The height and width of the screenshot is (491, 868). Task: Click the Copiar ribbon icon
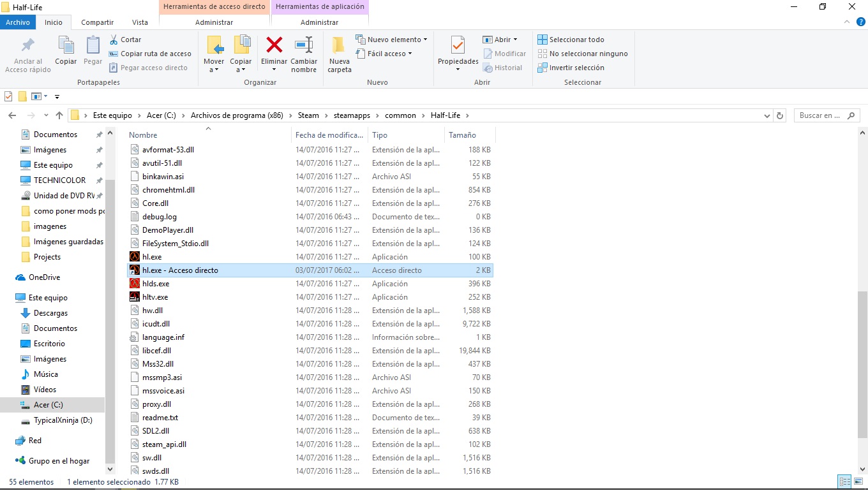tap(66, 50)
